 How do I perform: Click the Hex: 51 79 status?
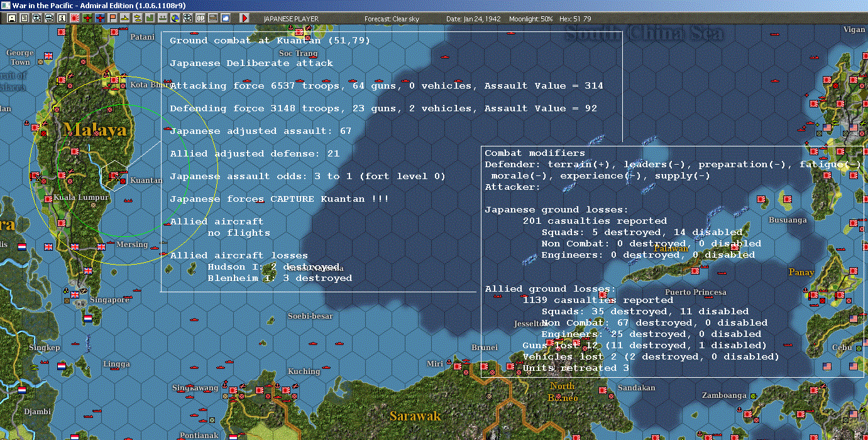pyautogui.click(x=574, y=19)
